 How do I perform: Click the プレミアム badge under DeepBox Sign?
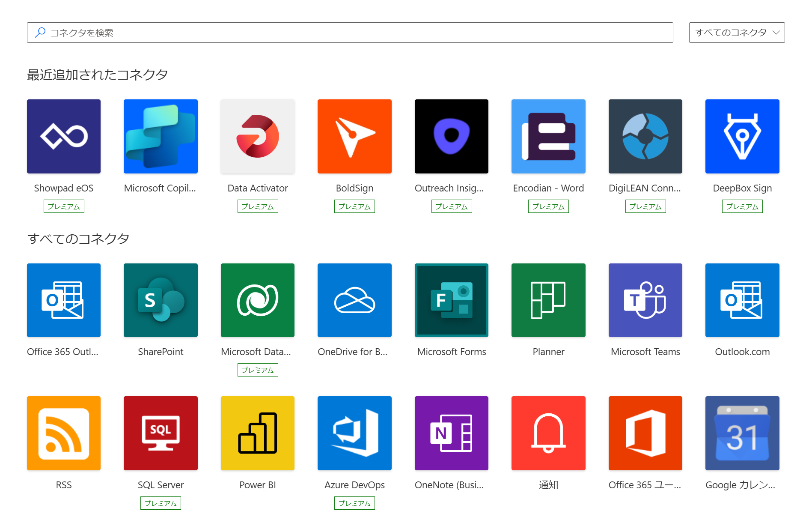point(742,206)
